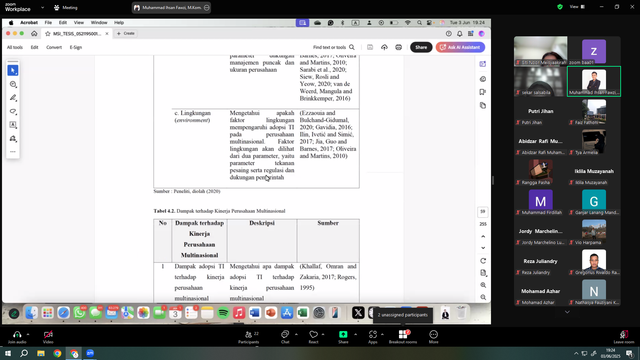Open Windows Start button

click(8, 353)
